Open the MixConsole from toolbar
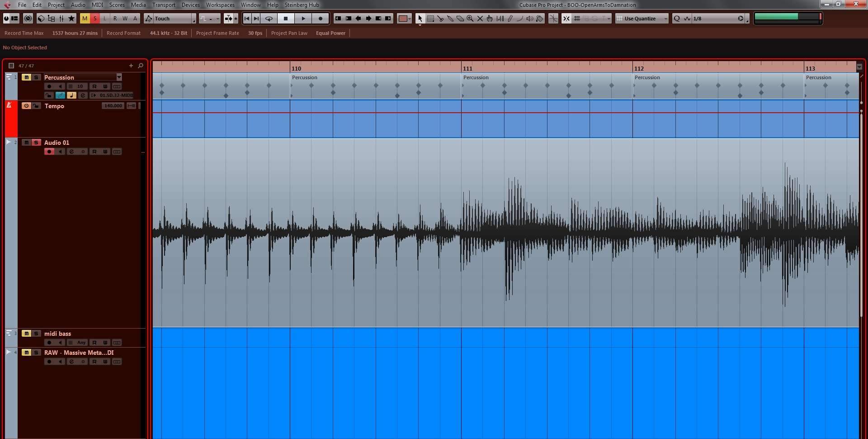 point(61,19)
